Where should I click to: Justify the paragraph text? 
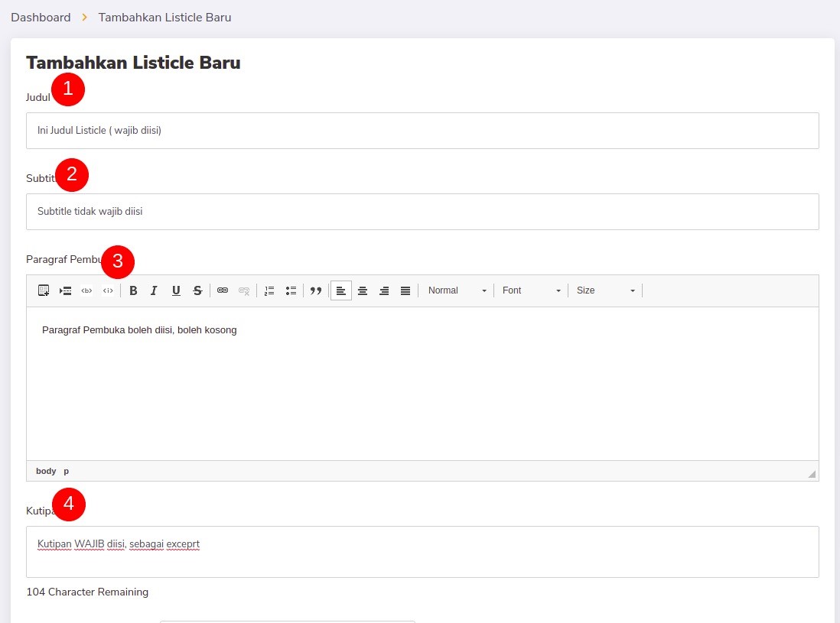(x=405, y=290)
